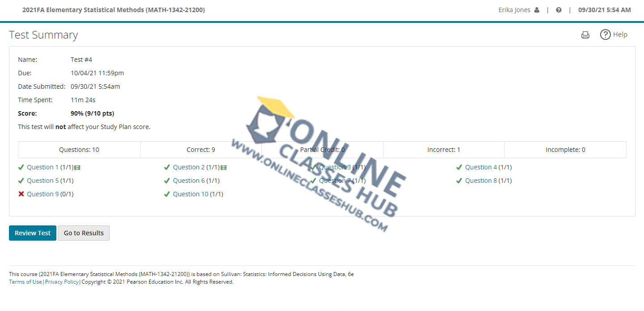The image size is (644, 311).
Task: Click the green checkmark beside Question 10
Action: pyautogui.click(x=166, y=194)
